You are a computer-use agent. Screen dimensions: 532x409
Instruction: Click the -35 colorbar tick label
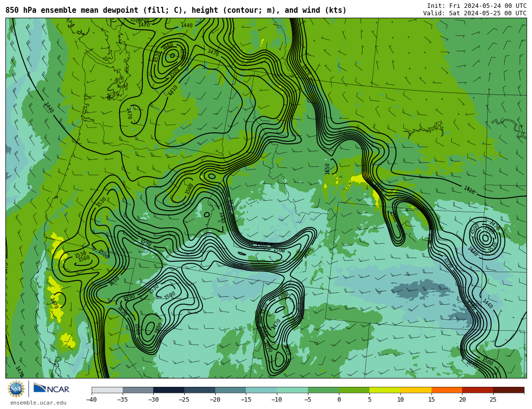tap(122, 400)
